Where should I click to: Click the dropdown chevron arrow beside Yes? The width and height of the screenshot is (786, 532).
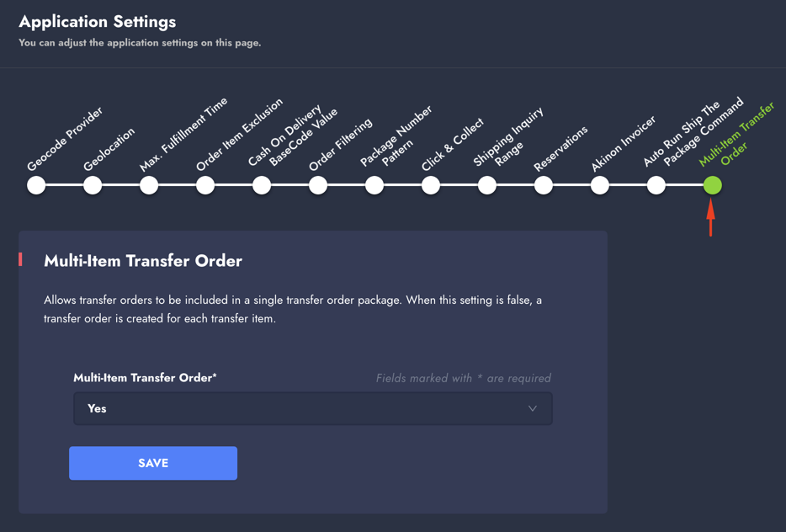click(x=533, y=409)
